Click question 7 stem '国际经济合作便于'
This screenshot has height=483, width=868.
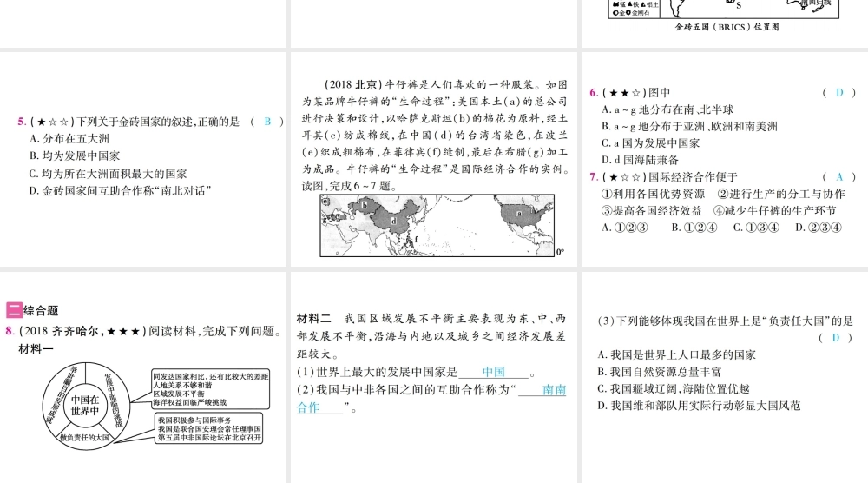click(x=693, y=177)
